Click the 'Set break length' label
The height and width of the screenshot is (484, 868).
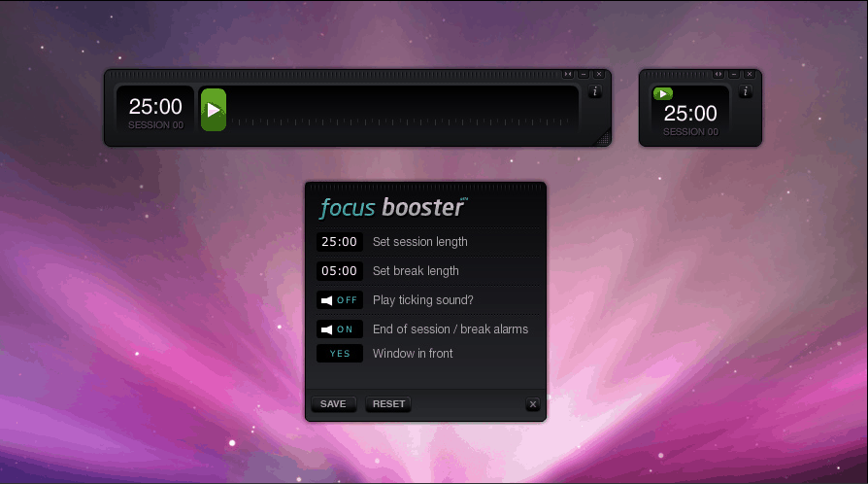(x=416, y=271)
